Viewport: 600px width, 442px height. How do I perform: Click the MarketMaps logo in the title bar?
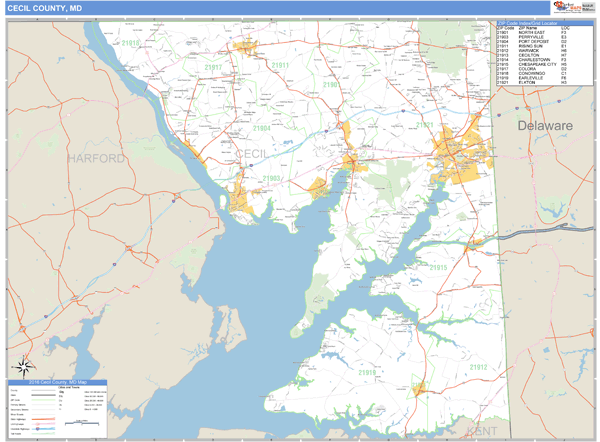(569, 7)
